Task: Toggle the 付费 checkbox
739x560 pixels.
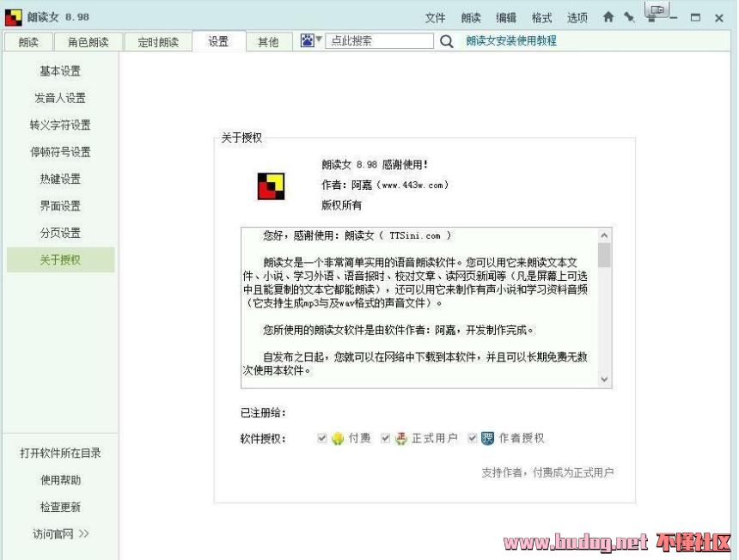Action: click(322, 439)
